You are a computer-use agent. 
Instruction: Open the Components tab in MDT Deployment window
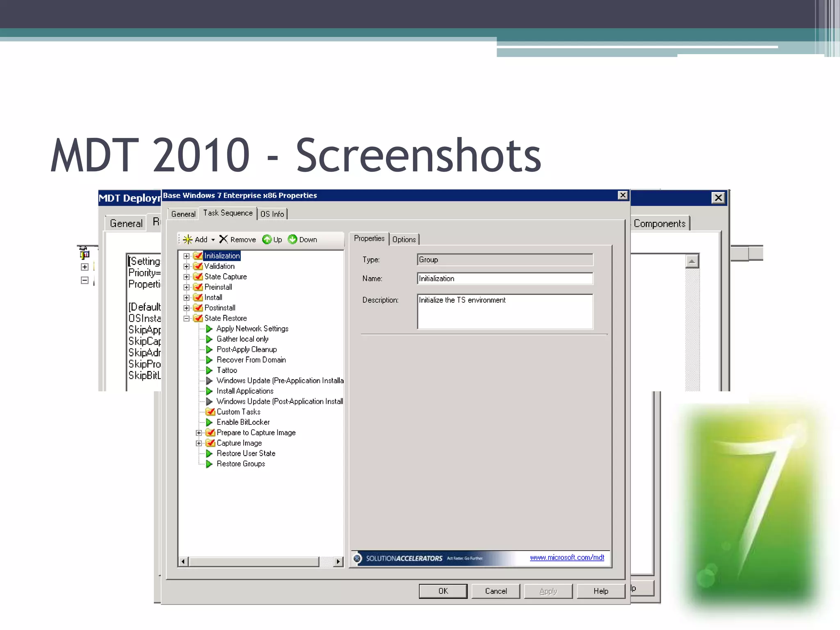(660, 224)
